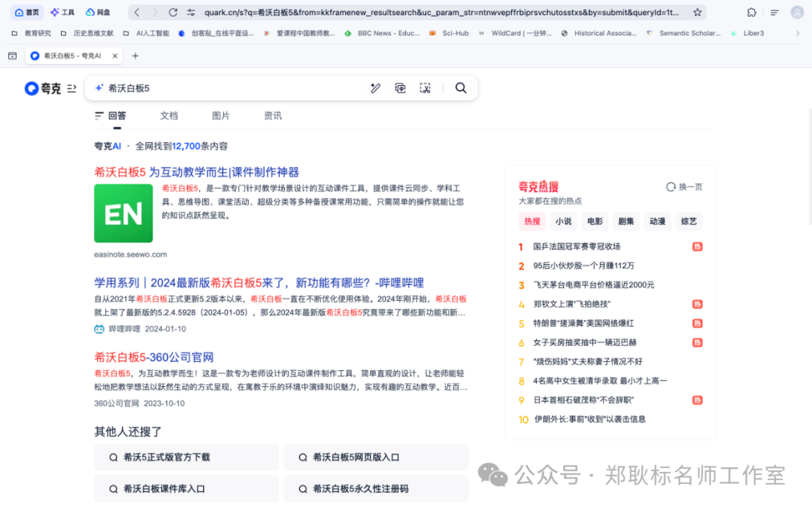Select the 剧集 category tab
This screenshot has width=812, height=508.
pyautogui.click(x=626, y=221)
